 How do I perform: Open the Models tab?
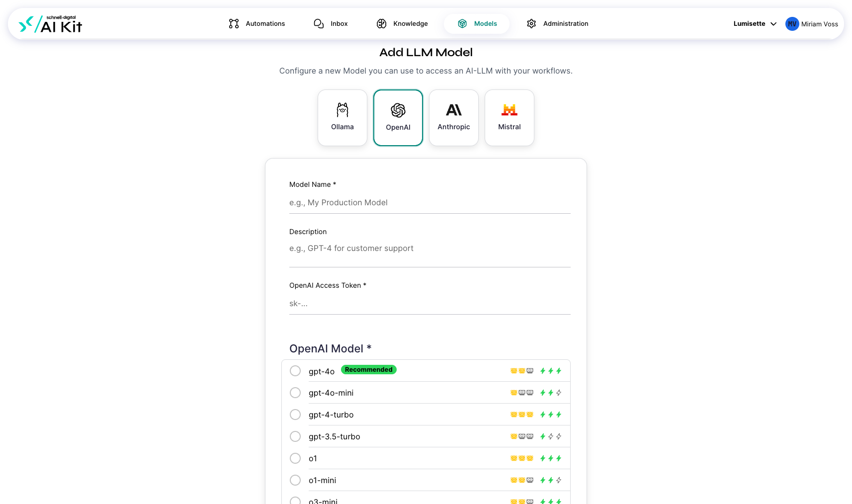click(x=477, y=23)
